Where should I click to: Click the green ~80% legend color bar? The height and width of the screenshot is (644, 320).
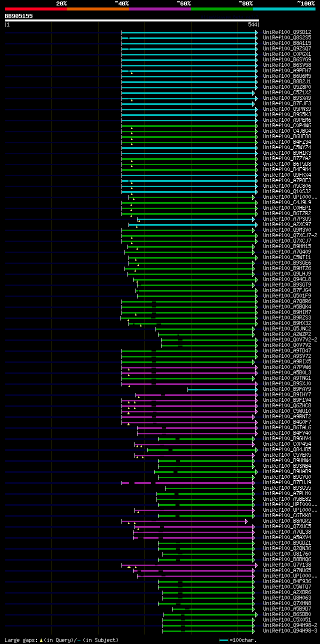click(x=222, y=8)
